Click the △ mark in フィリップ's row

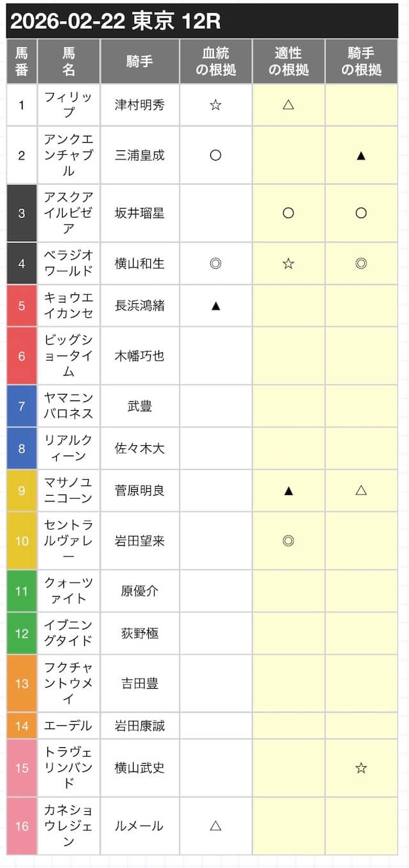[288, 105]
